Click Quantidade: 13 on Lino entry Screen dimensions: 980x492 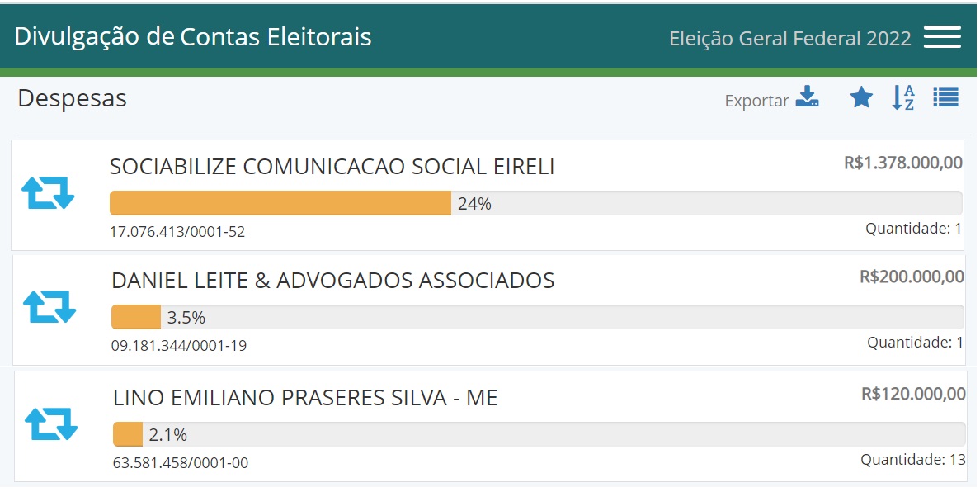(x=912, y=460)
